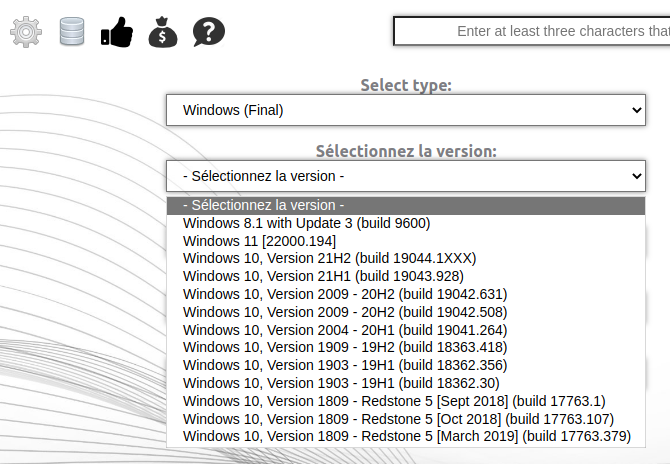Select Windows 8.1 with Update 3
Screen dimensions: 670x464
pyautogui.click(x=307, y=223)
